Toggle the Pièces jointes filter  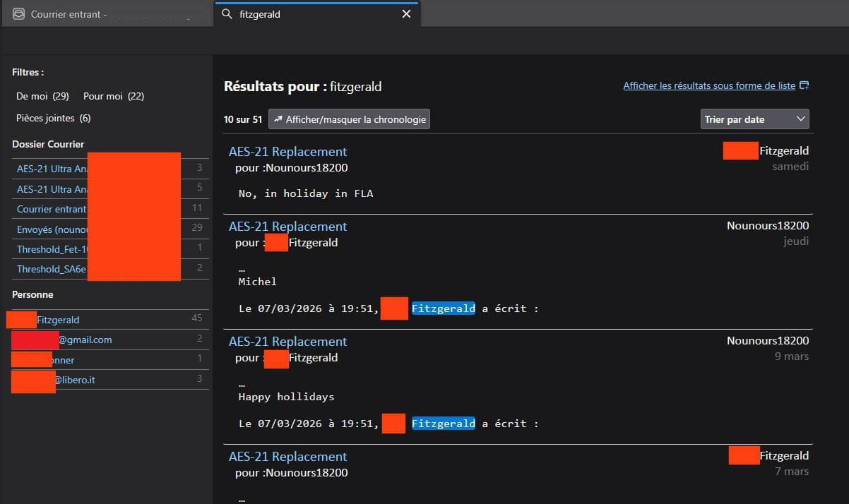(x=54, y=118)
